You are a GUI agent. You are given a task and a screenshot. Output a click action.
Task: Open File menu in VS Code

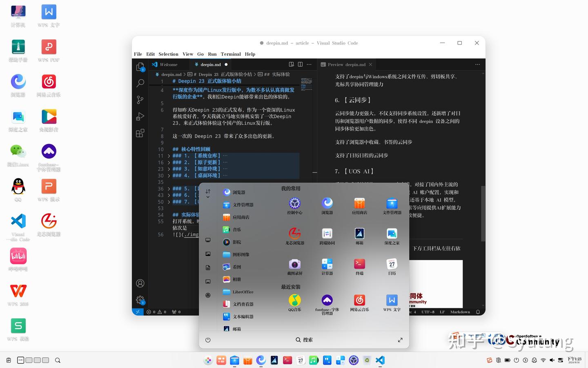click(x=138, y=54)
